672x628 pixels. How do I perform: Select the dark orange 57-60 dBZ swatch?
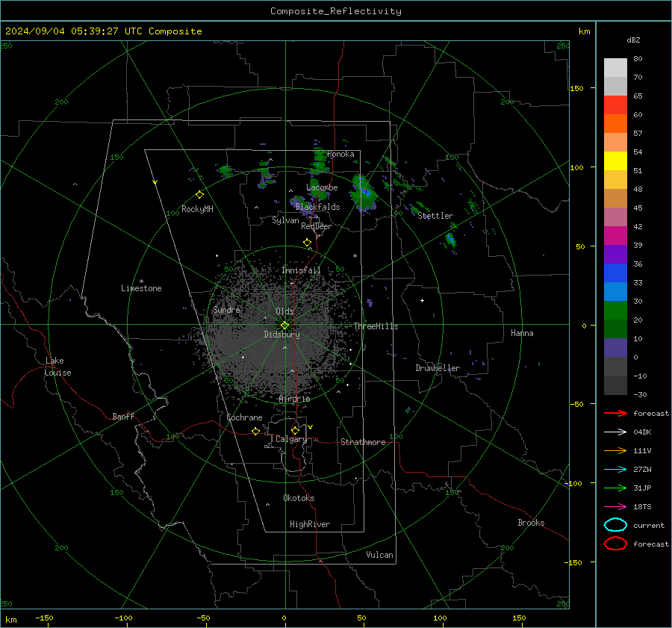coord(615,124)
